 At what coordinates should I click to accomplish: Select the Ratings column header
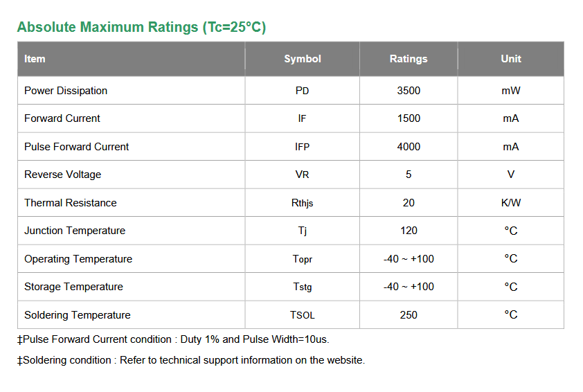409,59
